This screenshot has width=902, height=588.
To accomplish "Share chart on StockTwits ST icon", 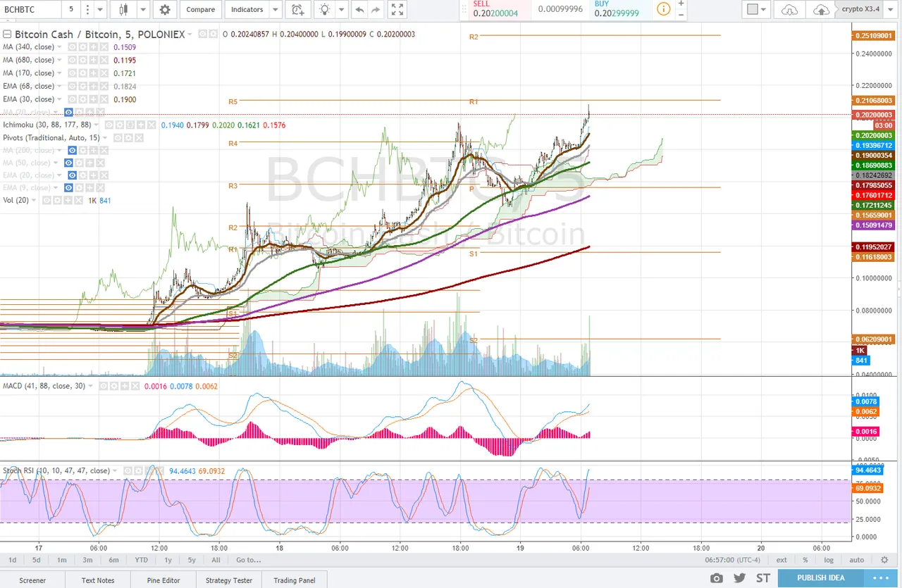I will (x=763, y=578).
